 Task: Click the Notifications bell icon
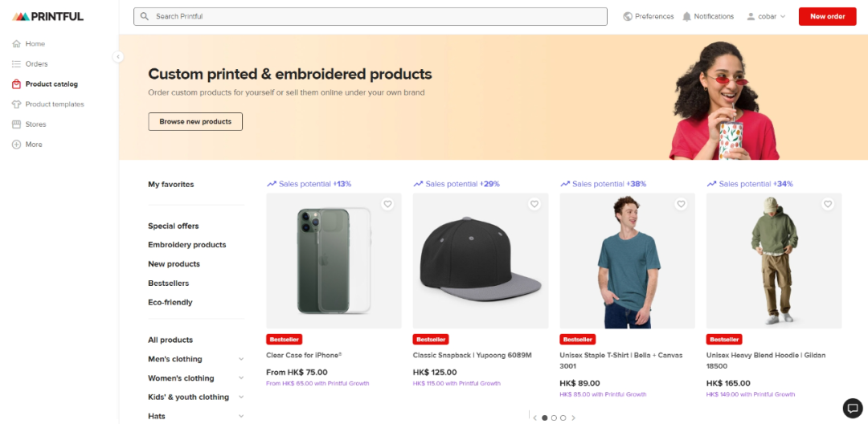[687, 17]
